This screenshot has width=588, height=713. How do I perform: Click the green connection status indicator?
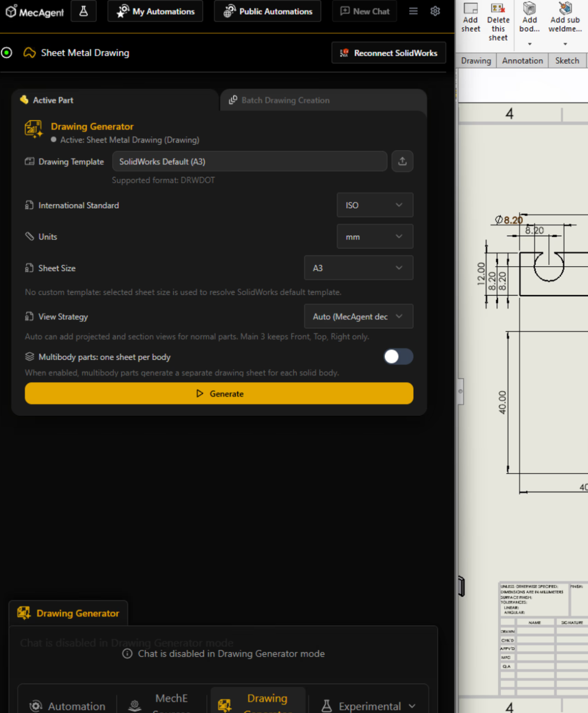coord(7,53)
